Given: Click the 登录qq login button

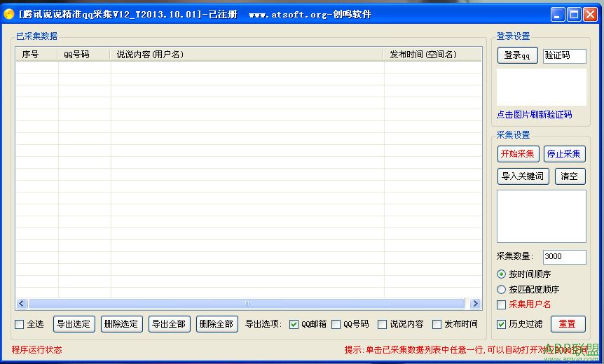Looking at the screenshot, I should (517, 55).
